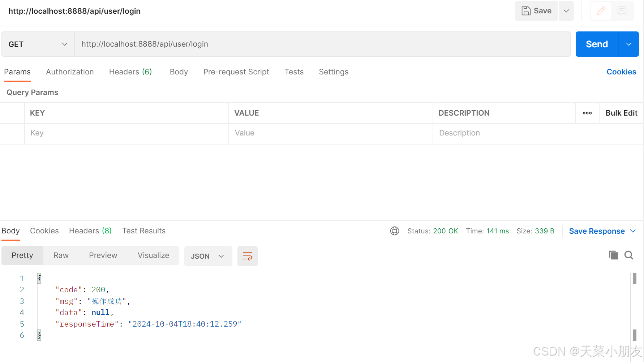Open the Cookies manager link
This screenshot has height=362, width=644.
tap(621, 72)
